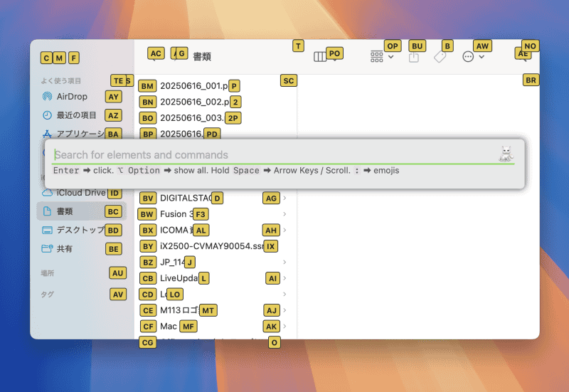The height and width of the screenshot is (392, 569).
Task: Open the ellipsis action menu icon
Action: (468, 57)
